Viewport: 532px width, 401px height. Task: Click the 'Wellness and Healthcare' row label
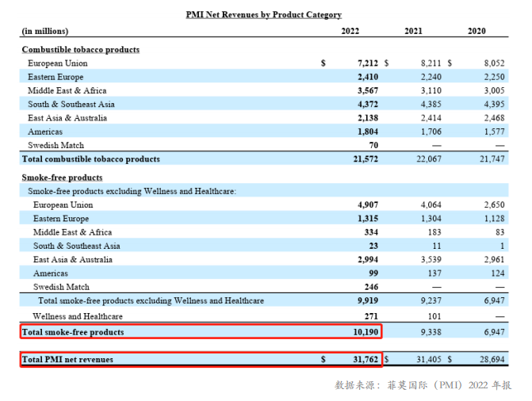[x=78, y=316]
